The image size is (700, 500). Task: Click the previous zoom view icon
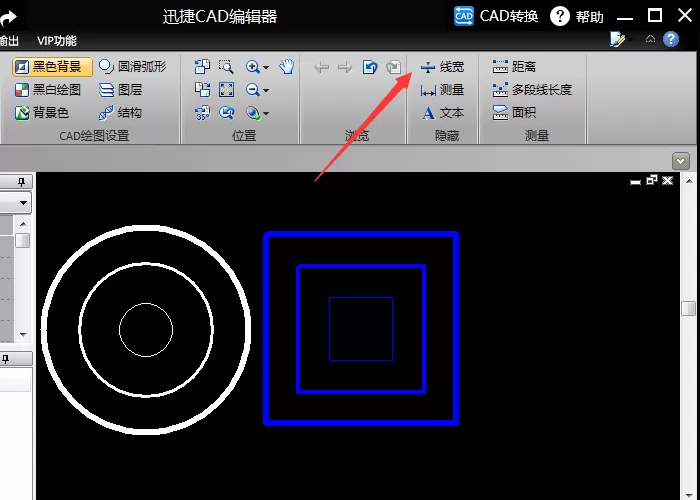tap(226, 113)
